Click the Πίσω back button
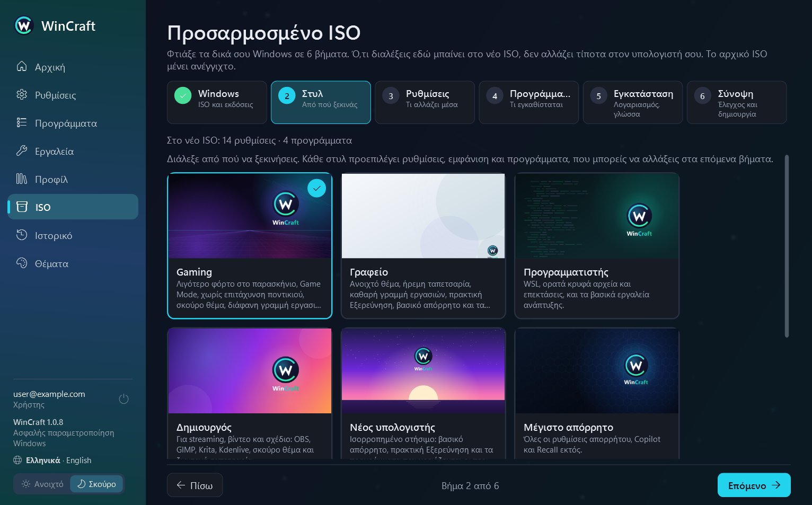Viewport: 812px width, 505px height. pos(195,485)
